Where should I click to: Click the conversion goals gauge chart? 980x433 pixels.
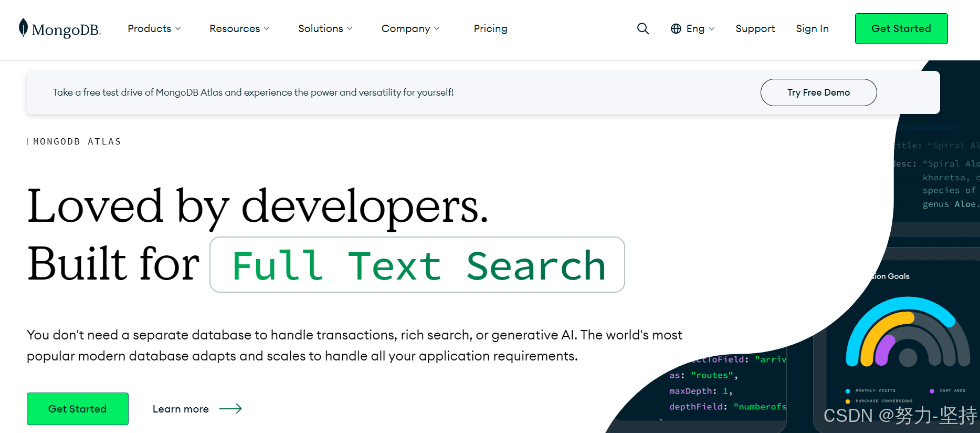pos(908,332)
